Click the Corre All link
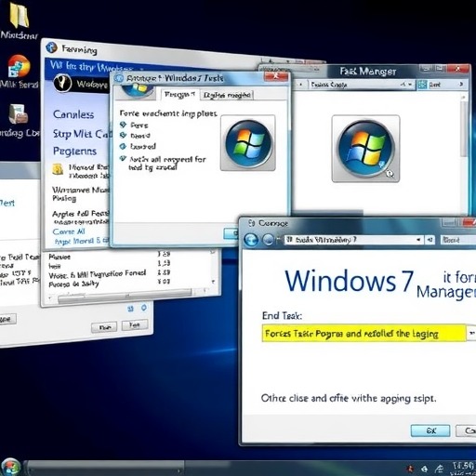476x476 pixels. [x=69, y=231]
